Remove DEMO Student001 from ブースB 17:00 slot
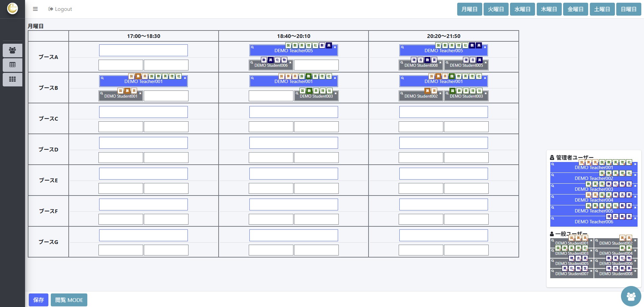Screen dimensions: 644x307 (x=140, y=94)
